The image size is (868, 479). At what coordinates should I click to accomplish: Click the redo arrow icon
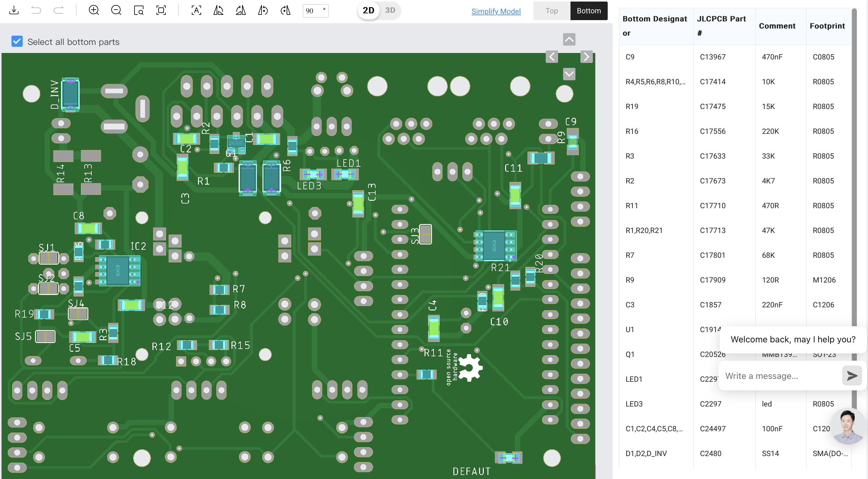click(59, 11)
